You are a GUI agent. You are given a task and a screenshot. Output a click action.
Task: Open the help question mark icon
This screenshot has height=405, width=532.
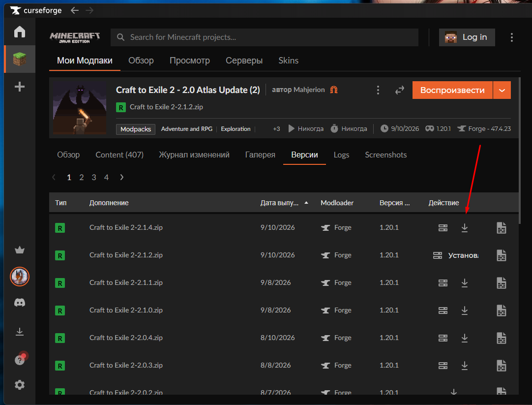[20, 360]
